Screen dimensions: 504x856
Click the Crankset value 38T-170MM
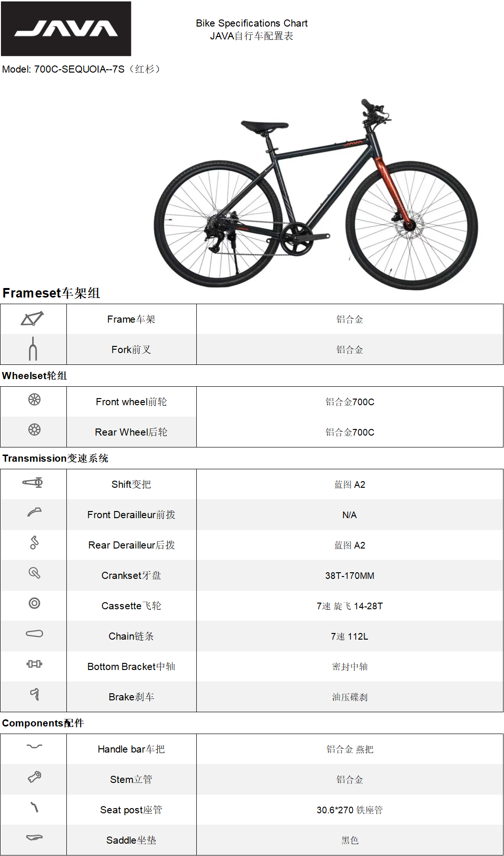(349, 576)
